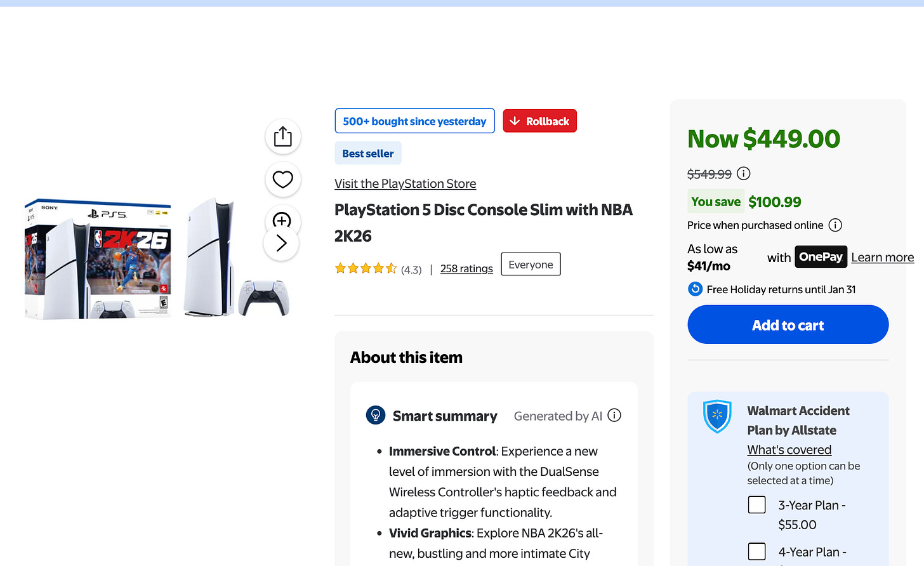
Task: Click Learn more about OnePay financing
Action: pos(883,257)
